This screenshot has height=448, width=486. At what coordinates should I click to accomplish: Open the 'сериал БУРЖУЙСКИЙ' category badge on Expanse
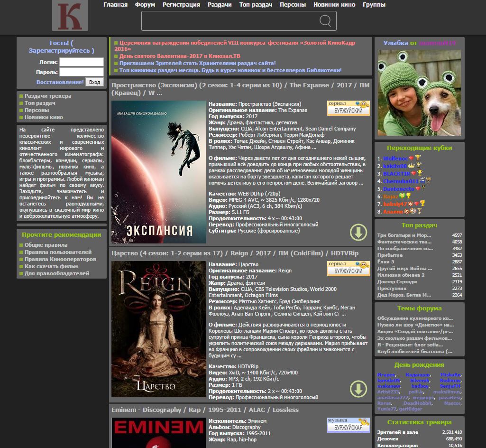point(348,108)
